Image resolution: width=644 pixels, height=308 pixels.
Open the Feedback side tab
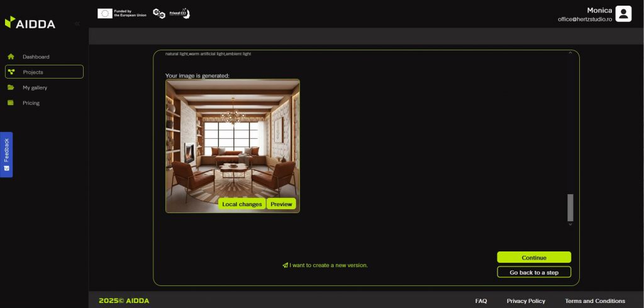tap(6, 154)
